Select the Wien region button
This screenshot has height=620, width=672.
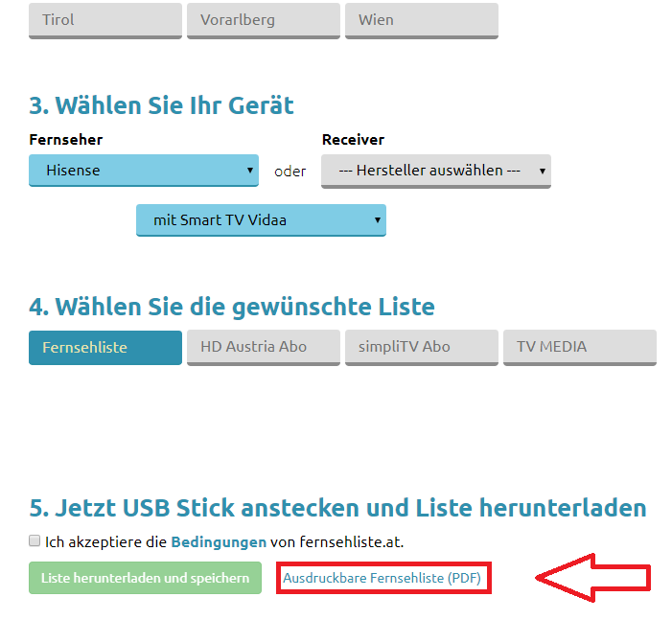[x=422, y=20]
